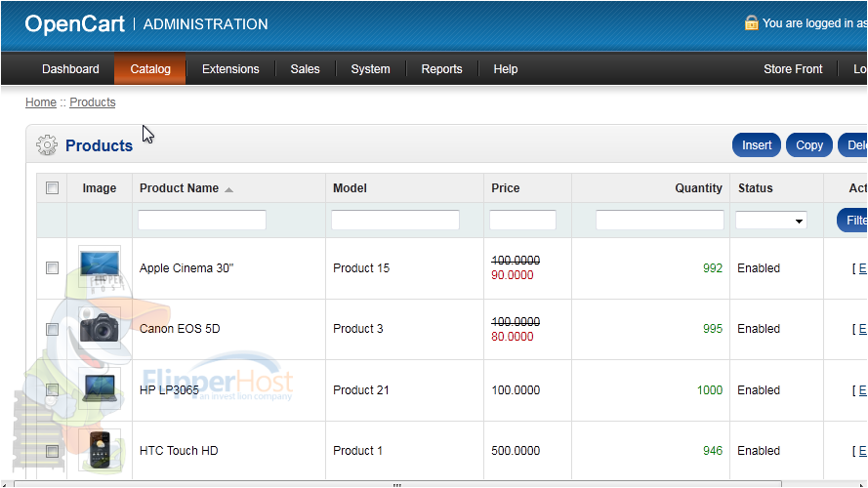The image size is (868, 488).
Task: Click the gear icon beside Products heading
Action: tap(47, 145)
